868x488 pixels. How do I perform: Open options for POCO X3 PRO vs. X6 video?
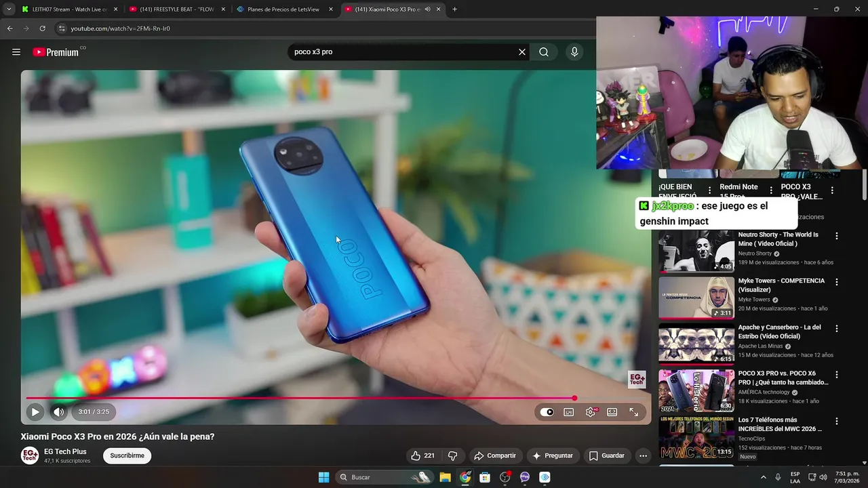(x=837, y=374)
